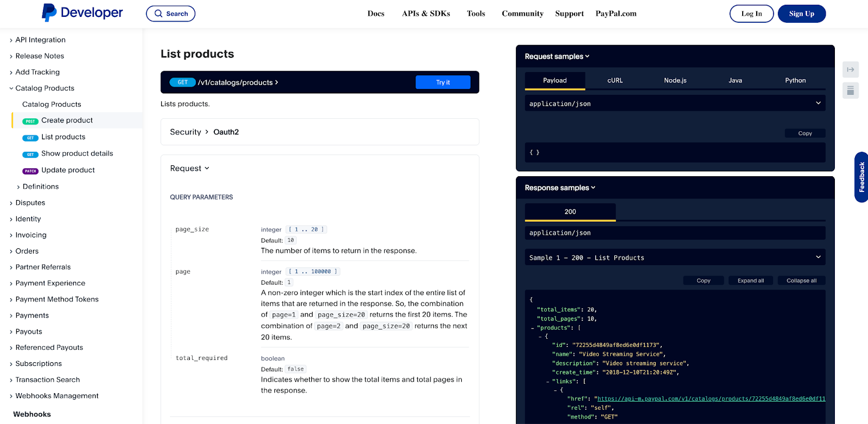
Task: Click the document layout icon on right
Action: tap(850, 91)
